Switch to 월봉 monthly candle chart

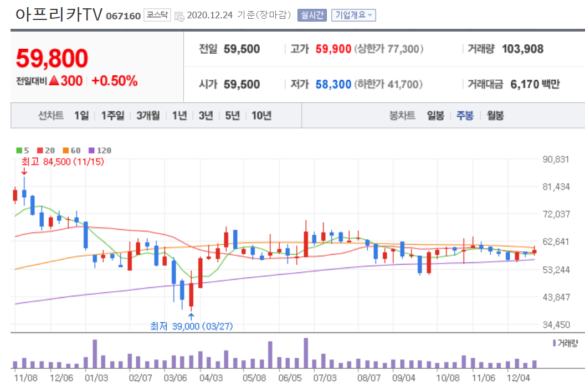495,116
